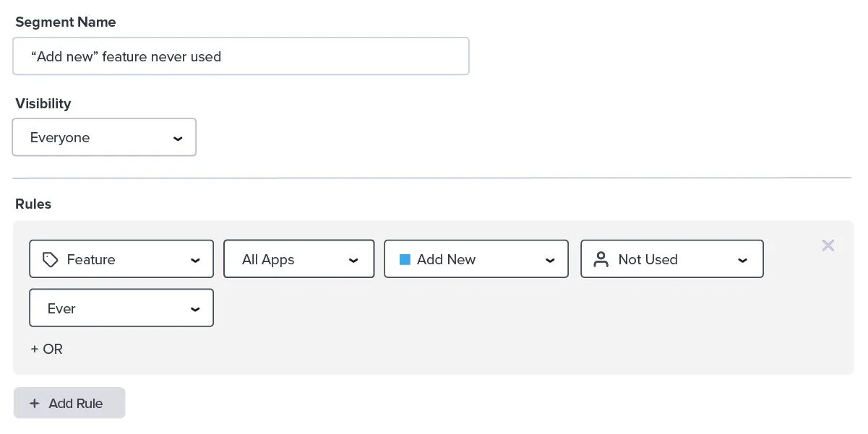Click the chevron arrow in the Feature dropdown

click(x=195, y=260)
